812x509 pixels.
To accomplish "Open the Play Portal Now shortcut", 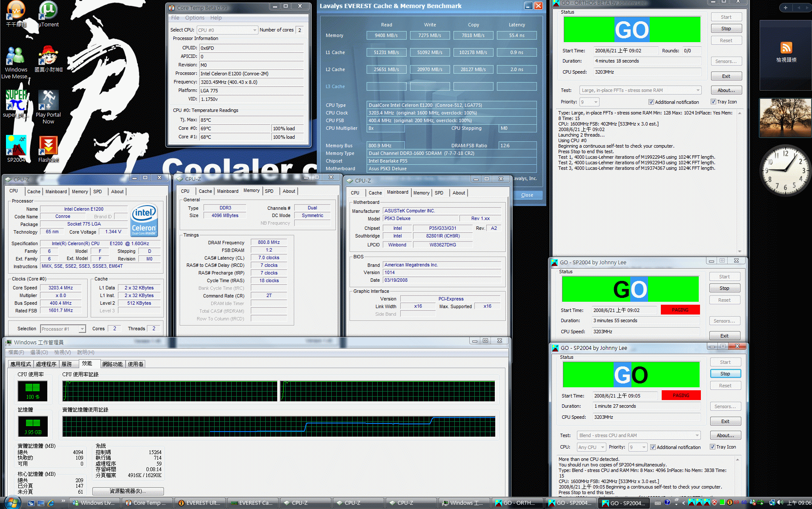I will pos(48,107).
